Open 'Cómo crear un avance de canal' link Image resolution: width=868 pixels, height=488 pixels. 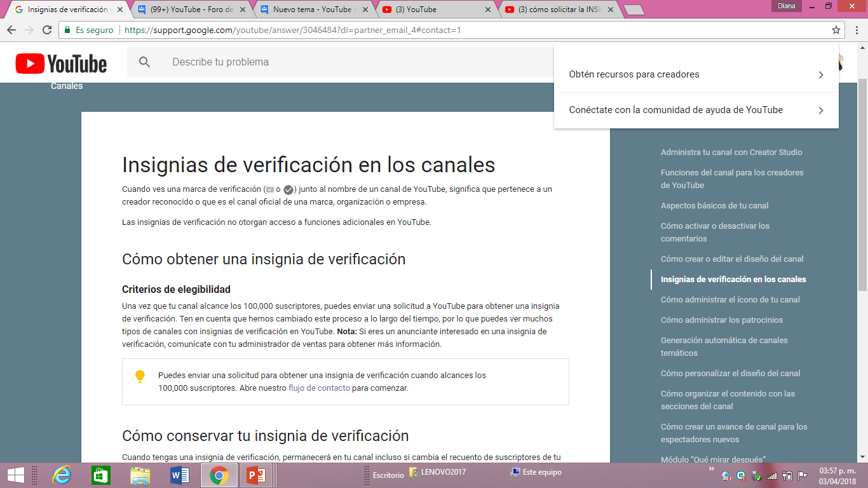pyautogui.click(x=734, y=433)
